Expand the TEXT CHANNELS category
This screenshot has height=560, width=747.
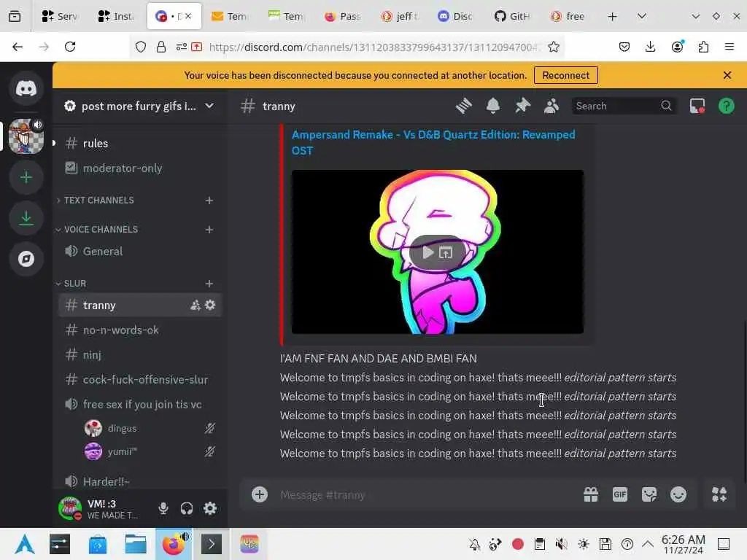tap(99, 201)
